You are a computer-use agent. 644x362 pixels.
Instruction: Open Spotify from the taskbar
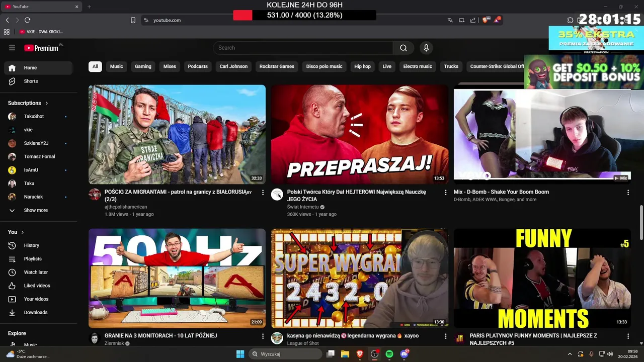point(389,354)
